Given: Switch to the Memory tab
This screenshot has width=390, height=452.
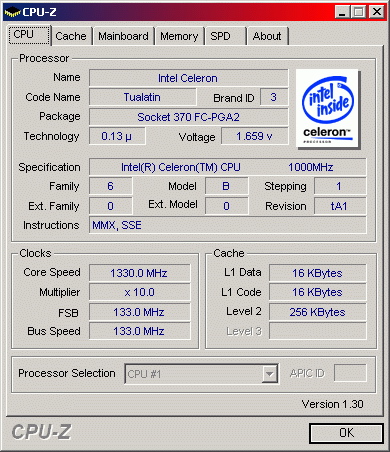Looking at the screenshot, I should click(179, 36).
